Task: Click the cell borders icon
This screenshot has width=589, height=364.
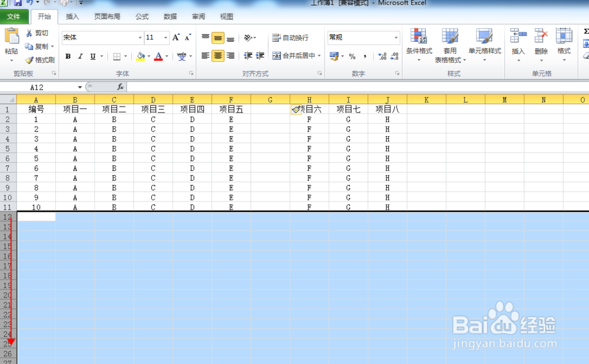Action: point(117,57)
